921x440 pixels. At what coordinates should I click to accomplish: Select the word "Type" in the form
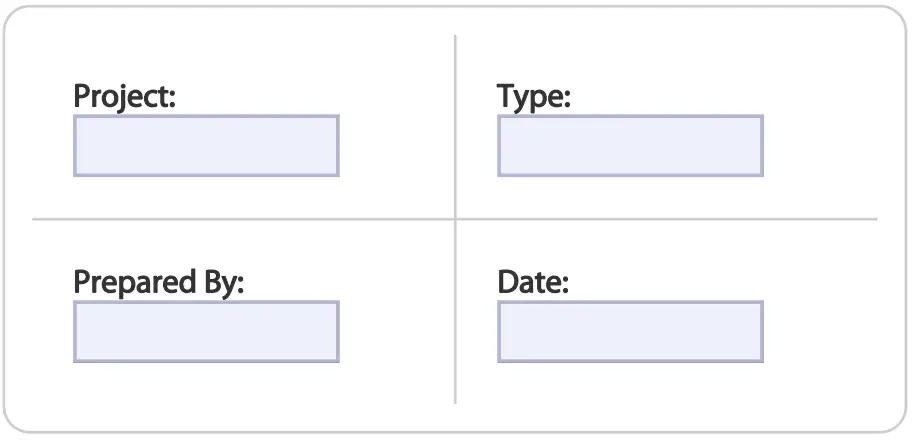[530, 97]
